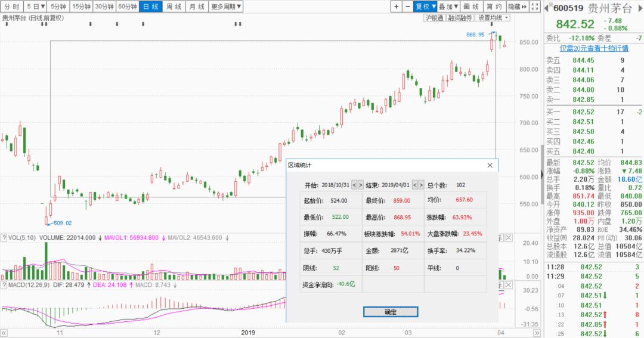Move the end date 2019/04/01 earlier
The image size is (644, 338).
click(x=414, y=185)
